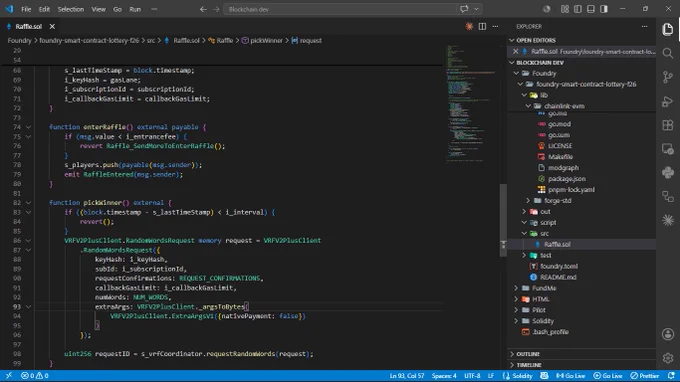Viewport: 680px width, 382px height.
Task: Toggle the bottom panel
Action: 591,9
